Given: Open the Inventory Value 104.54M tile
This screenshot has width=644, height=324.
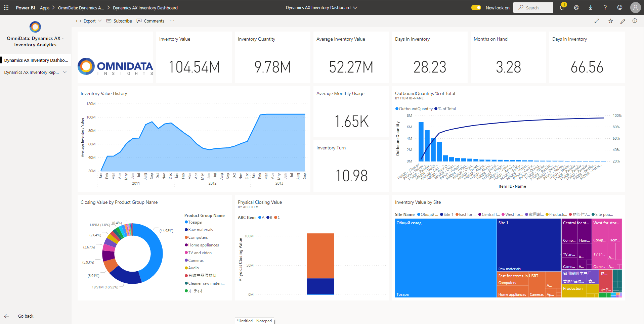Looking at the screenshot, I should [x=194, y=57].
